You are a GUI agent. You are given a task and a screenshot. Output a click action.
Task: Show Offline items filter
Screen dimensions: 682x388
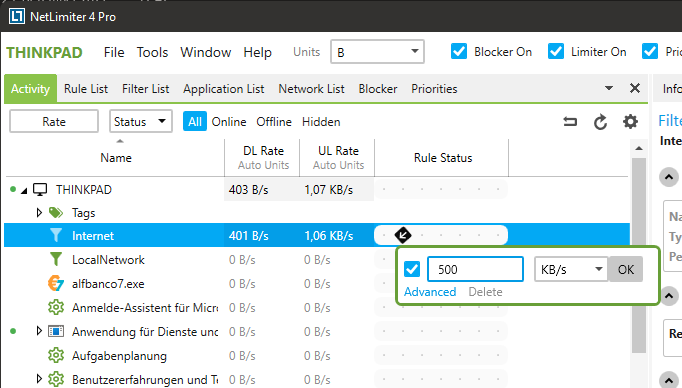(x=274, y=122)
